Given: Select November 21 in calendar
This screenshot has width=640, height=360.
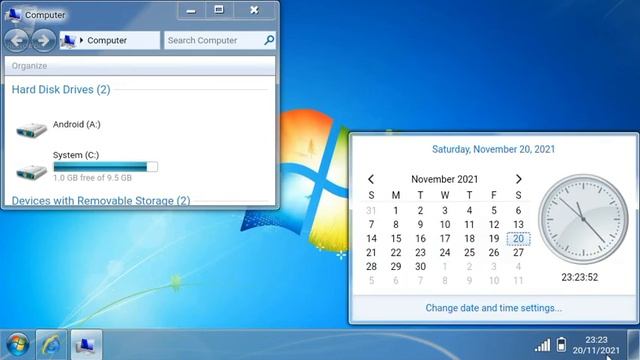Looking at the screenshot, I should click(x=371, y=253).
